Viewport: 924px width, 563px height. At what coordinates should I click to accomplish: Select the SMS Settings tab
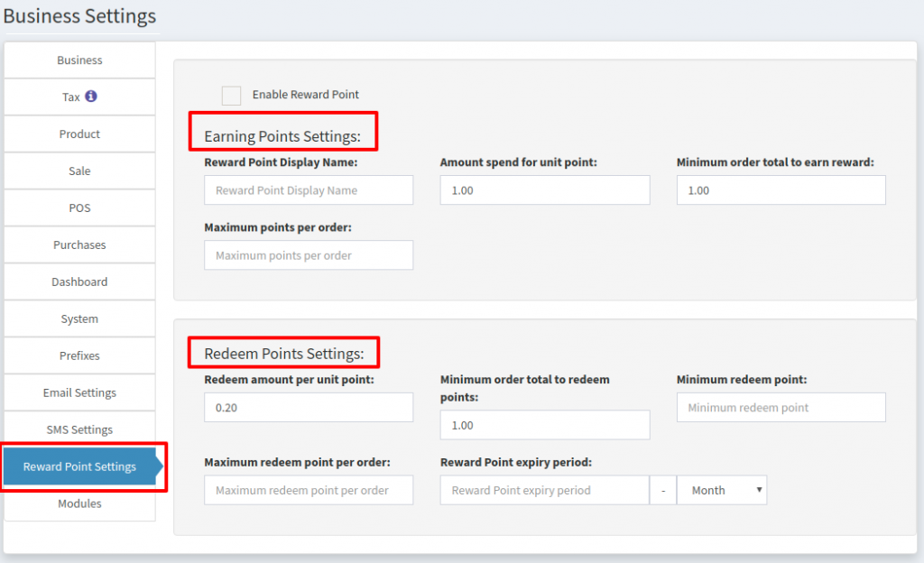(79, 429)
